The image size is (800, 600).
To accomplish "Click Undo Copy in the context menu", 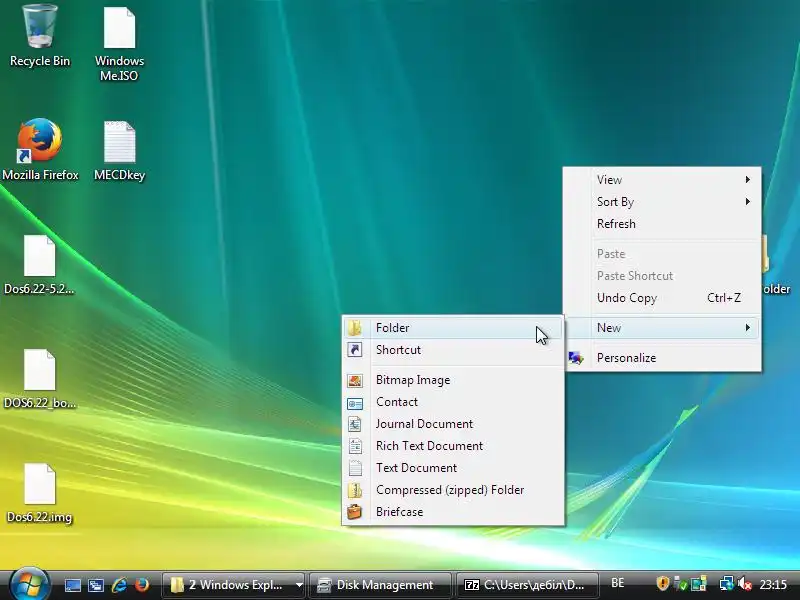I will [x=662, y=297].
